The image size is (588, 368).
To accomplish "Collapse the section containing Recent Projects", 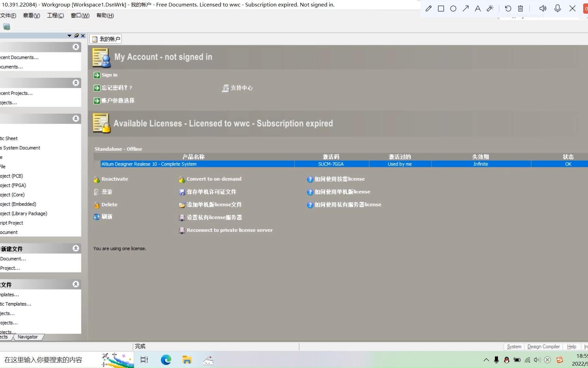I will tap(76, 83).
